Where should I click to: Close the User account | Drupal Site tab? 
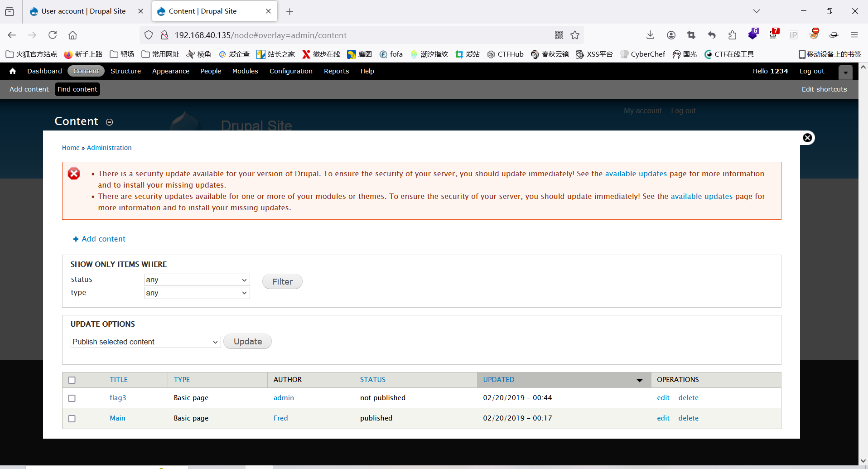[x=141, y=11]
